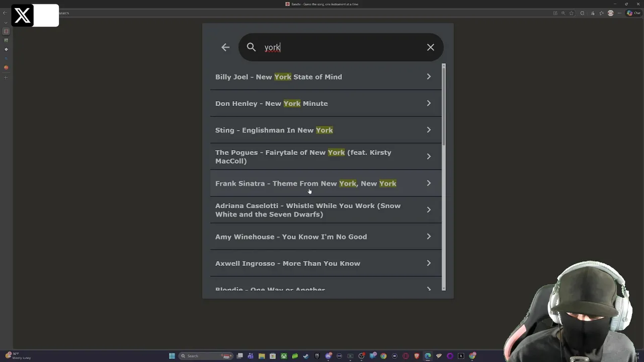The height and width of the screenshot is (362, 644).
Task: Open the browser profile avatar
Action: pos(611,13)
